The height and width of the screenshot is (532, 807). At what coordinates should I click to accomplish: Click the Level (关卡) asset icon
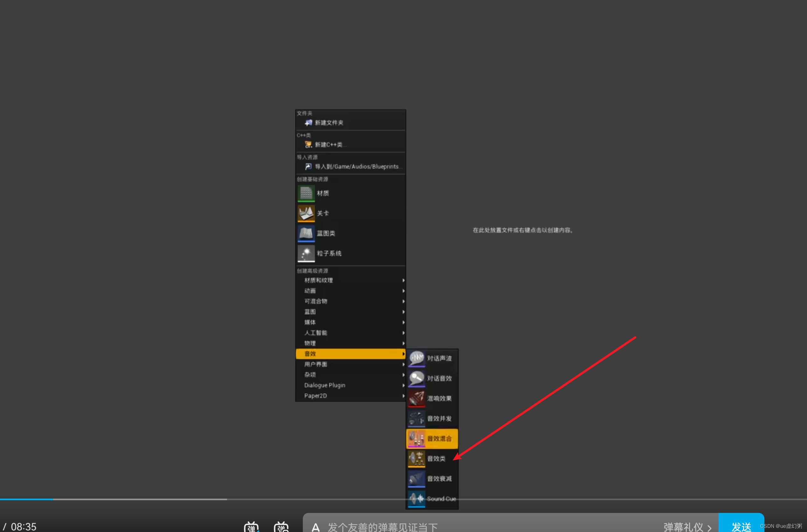306,213
